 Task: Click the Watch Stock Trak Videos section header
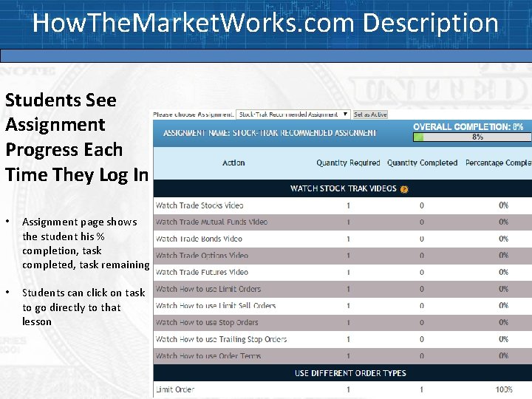pos(344,188)
